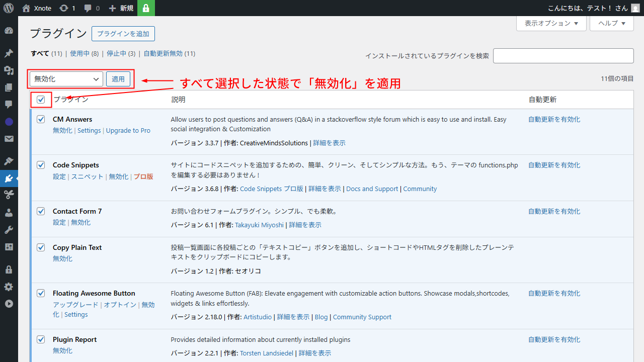The image size is (644, 362).
Task: Open Code Snippets スニペット link
Action: point(87,176)
